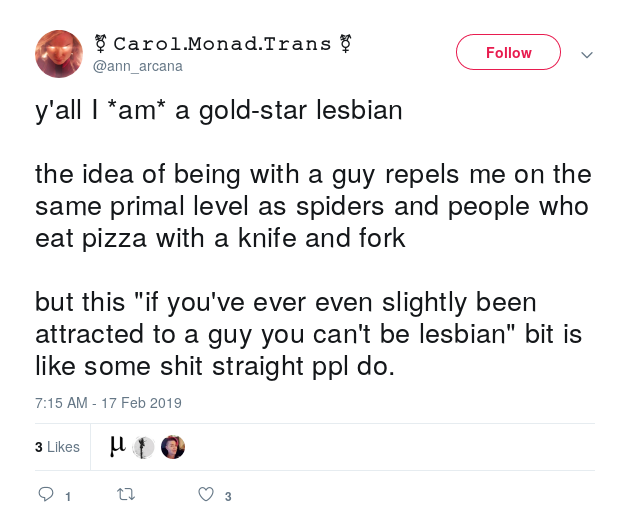Open the grey plant-figure liker avatar
The image size is (629, 518).
click(x=143, y=447)
